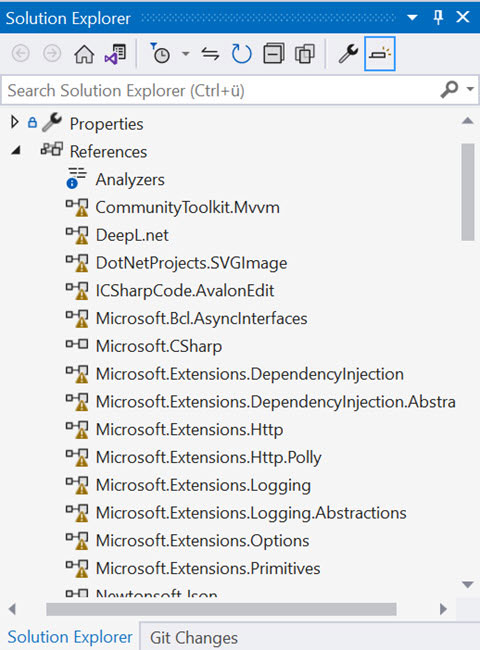Screen dimensions: 480x650
Task: Select Microsoft.Extensions.Options reference
Action: [202, 541]
